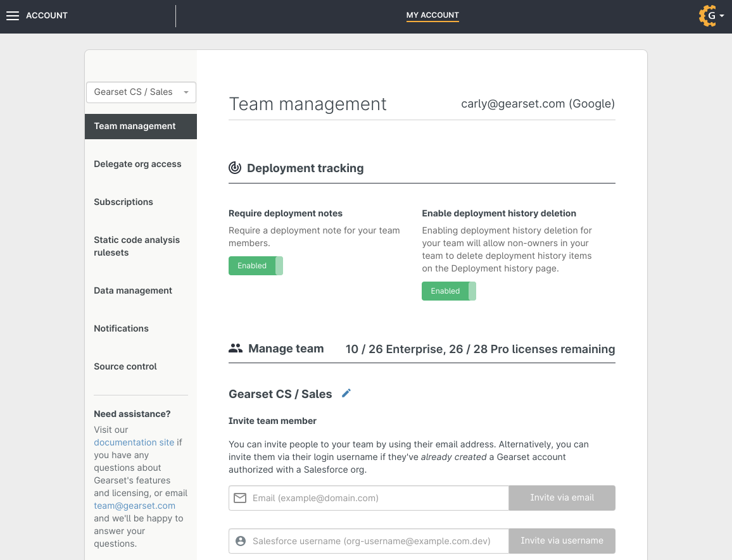This screenshot has height=560, width=732.
Task: Expand the Gearset CS / Sales team dropdown
Action: 141,92
